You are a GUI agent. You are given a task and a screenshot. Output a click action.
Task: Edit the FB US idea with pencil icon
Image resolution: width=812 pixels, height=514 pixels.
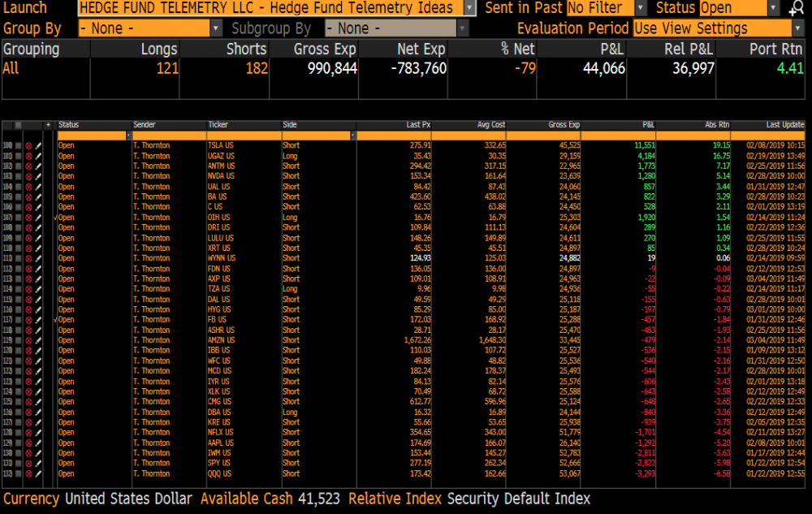[38, 321]
